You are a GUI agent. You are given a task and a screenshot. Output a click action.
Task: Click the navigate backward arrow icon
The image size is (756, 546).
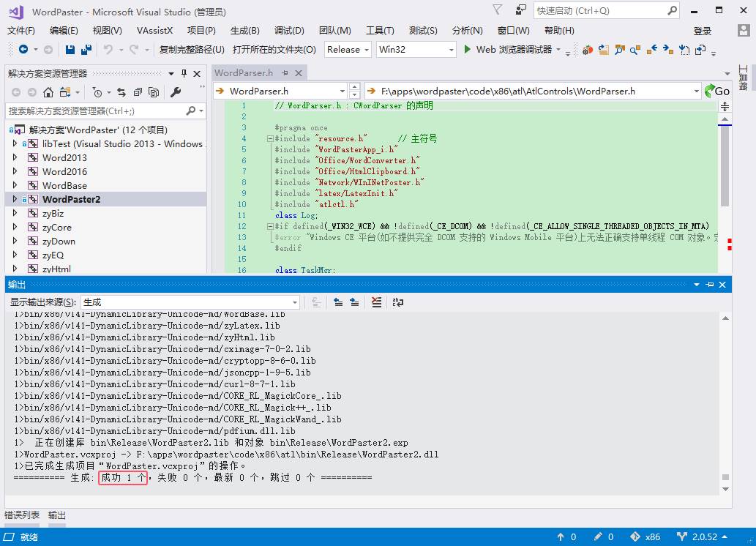[x=23, y=49]
